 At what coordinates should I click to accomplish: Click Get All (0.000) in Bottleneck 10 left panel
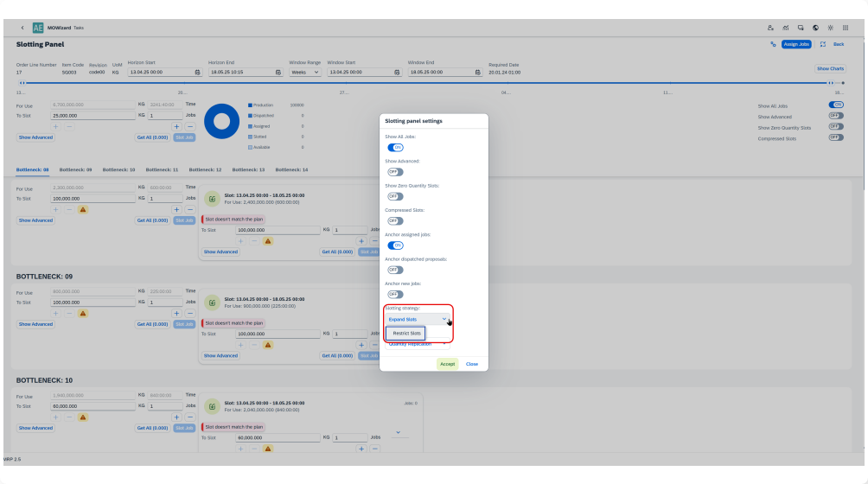tap(152, 428)
